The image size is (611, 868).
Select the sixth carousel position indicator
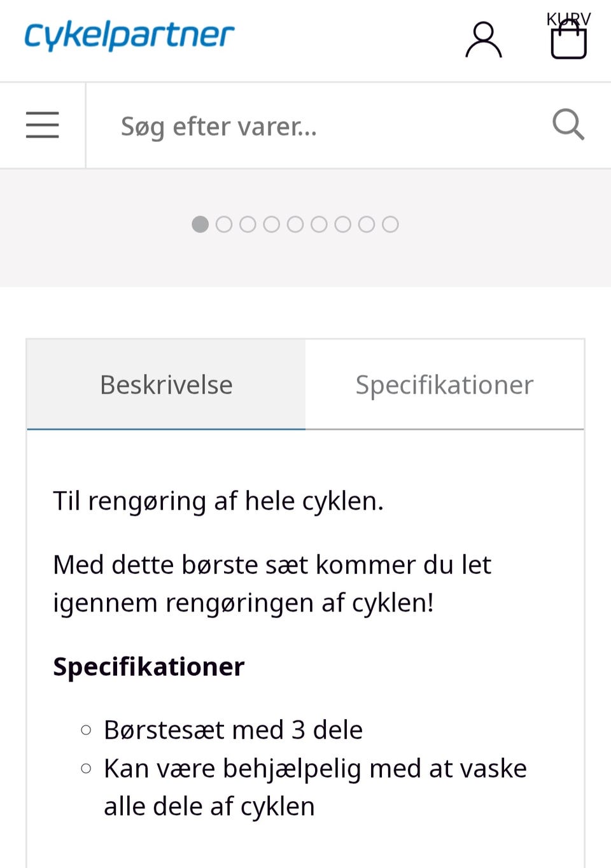319,224
